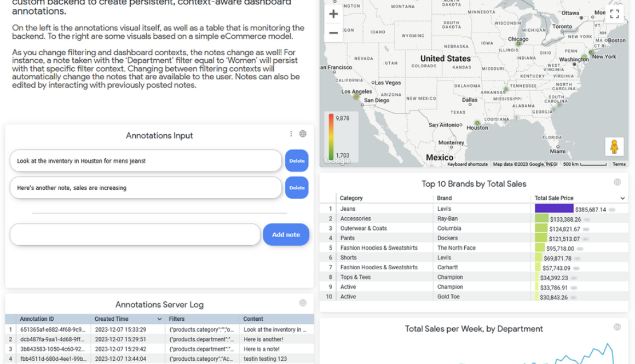Click the new note input field
Viewport: 635px width, 364px height.
(x=135, y=234)
